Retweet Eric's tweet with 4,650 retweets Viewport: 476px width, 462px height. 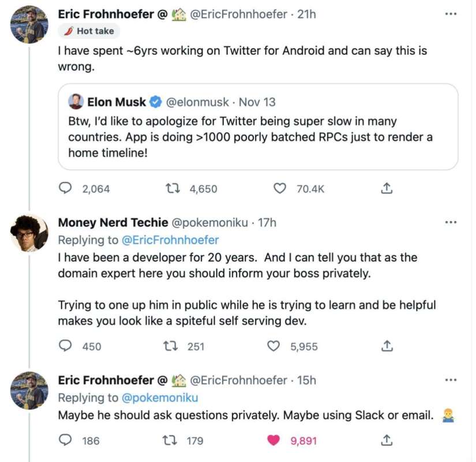pos(172,188)
